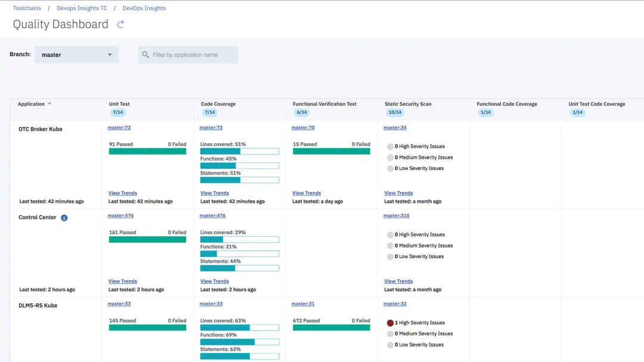Open the Branch dropdown showing master
This screenshot has height=362, width=644.
76,55
